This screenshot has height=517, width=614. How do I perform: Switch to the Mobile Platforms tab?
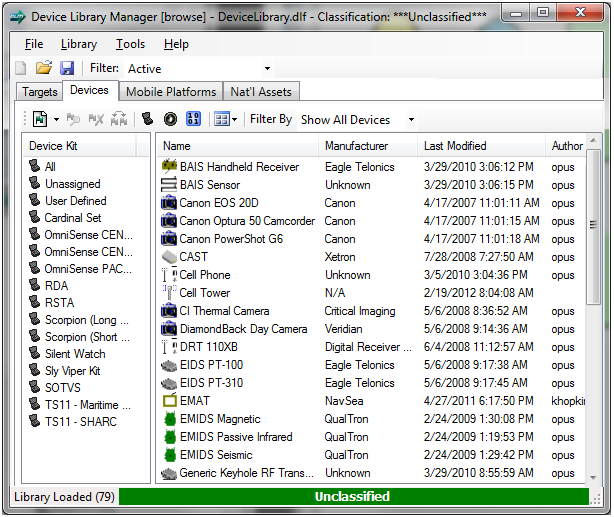171,92
